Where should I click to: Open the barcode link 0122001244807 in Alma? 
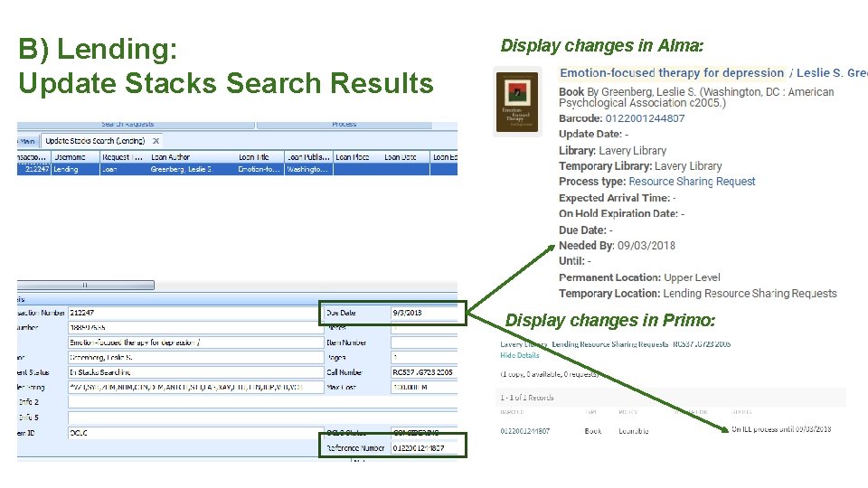point(645,118)
